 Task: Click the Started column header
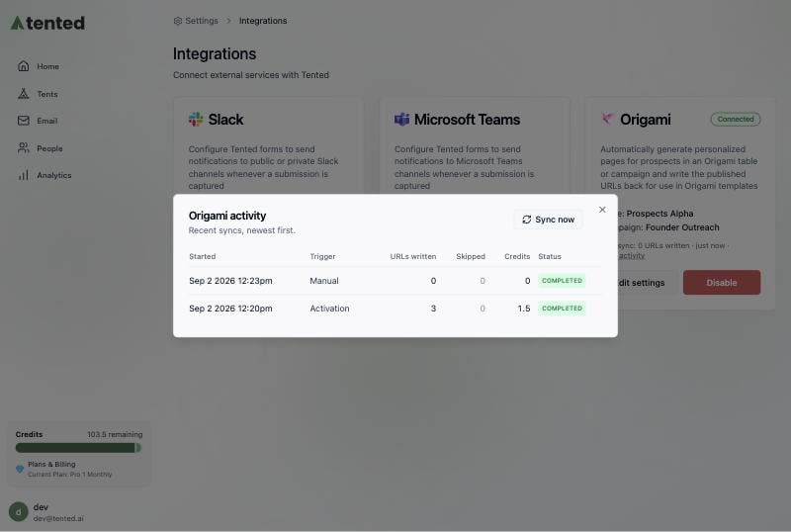[203, 256]
